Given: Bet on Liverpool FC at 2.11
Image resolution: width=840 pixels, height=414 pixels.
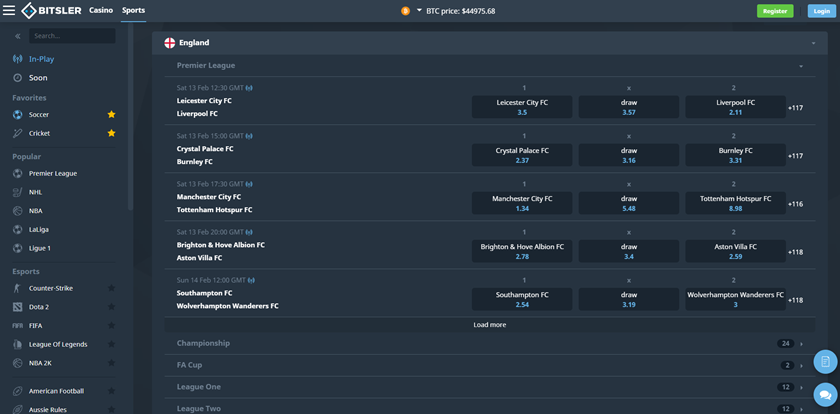Looking at the screenshot, I should click(x=735, y=107).
